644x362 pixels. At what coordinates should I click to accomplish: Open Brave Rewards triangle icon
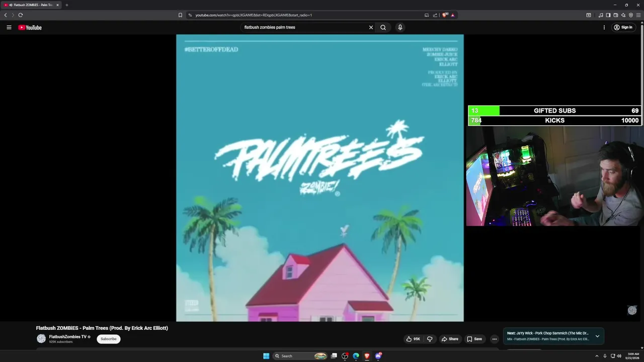point(452,15)
